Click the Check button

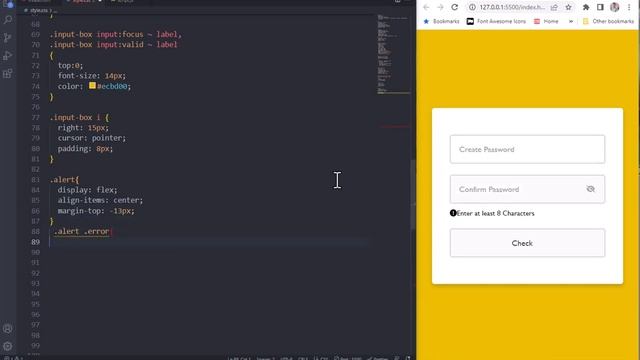[527, 243]
